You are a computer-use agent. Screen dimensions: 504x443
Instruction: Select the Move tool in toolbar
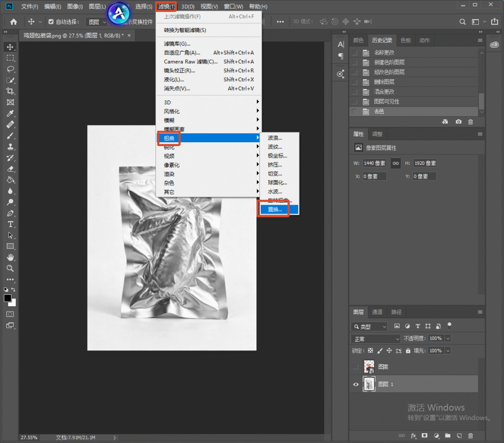10,47
